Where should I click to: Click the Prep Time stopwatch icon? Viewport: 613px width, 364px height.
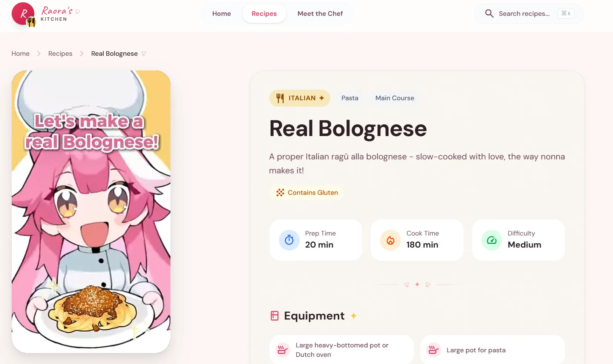pyautogui.click(x=289, y=240)
